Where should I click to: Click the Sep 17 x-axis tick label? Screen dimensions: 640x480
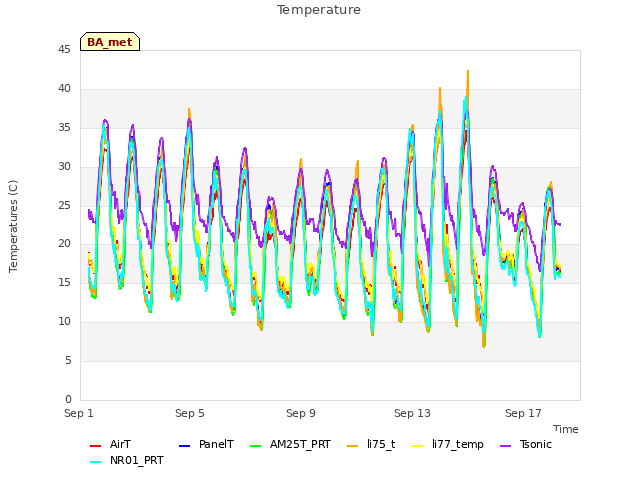[x=523, y=413]
